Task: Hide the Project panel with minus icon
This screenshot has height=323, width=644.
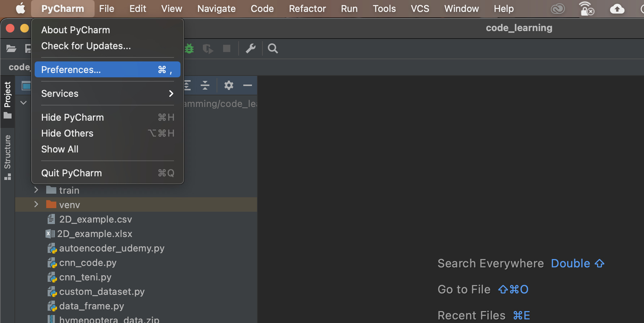Action: (x=248, y=86)
